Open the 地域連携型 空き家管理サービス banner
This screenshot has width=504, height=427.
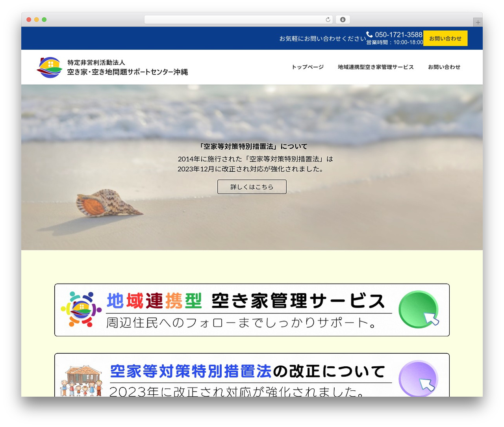[x=252, y=310]
